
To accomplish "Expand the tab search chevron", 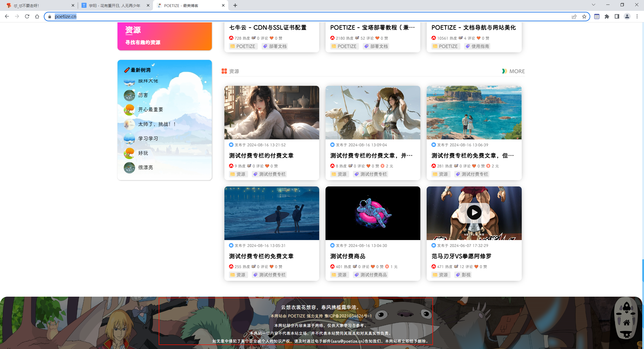I will point(593,5).
